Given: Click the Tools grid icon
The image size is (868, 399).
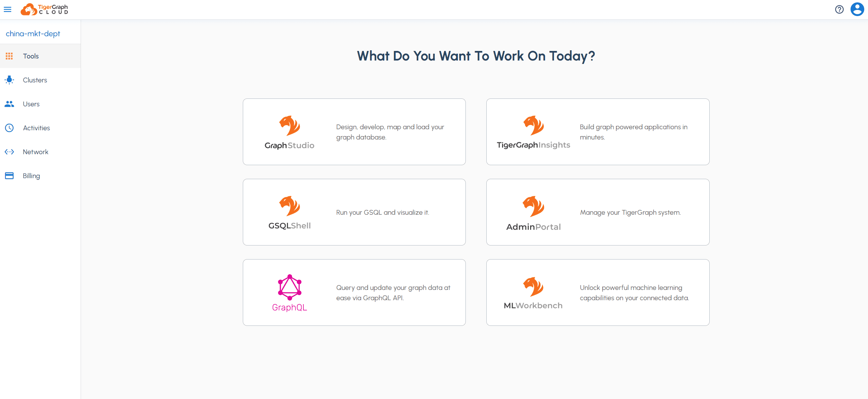Looking at the screenshot, I should (9, 56).
